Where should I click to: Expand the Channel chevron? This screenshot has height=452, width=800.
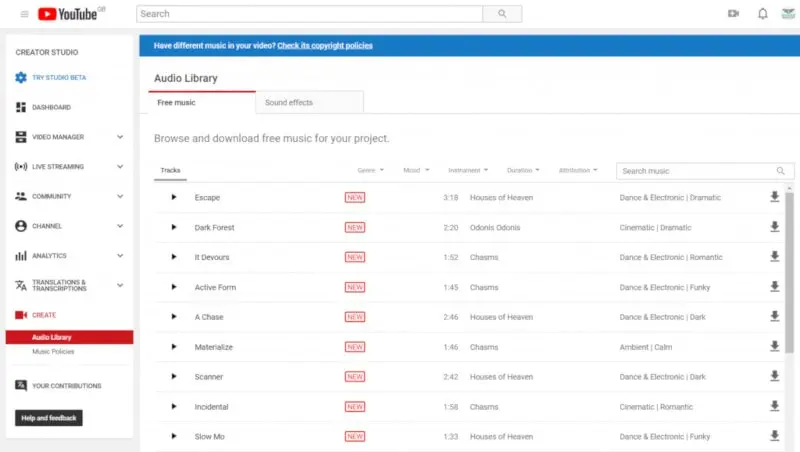tap(120, 226)
